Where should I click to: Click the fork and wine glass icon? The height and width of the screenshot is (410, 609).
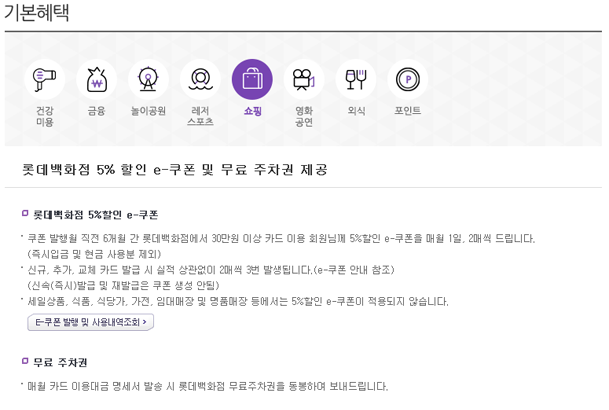(356, 79)
